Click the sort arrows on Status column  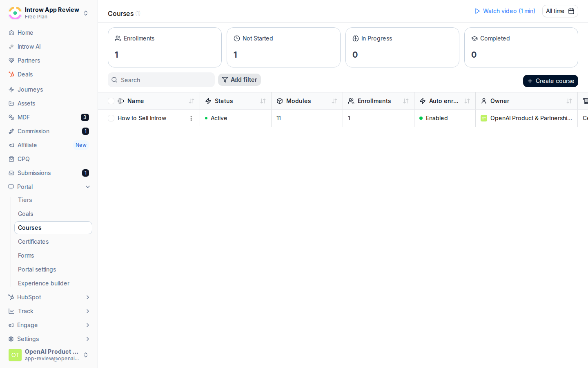[x=263, y=101]
